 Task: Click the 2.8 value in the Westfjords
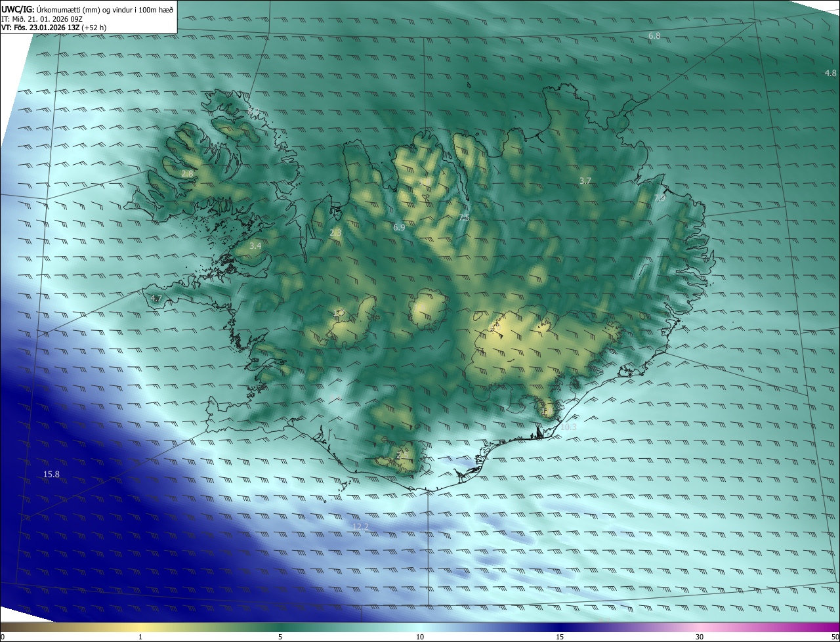tap(188, 174)
